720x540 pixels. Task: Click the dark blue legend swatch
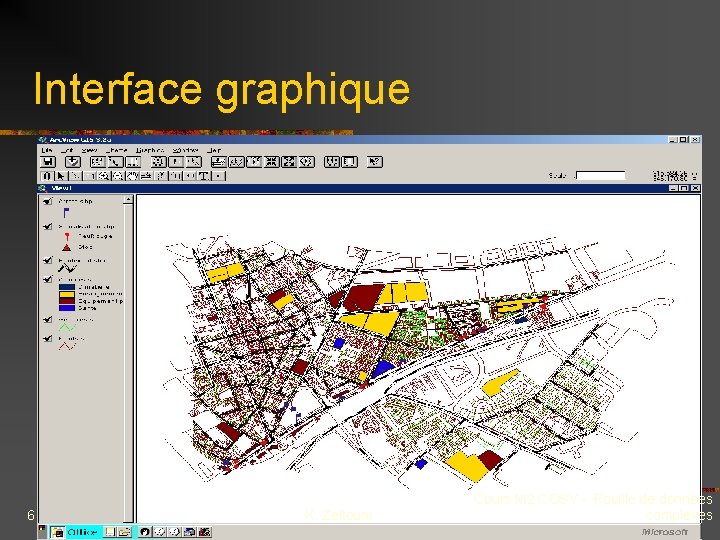coord(67,287)
